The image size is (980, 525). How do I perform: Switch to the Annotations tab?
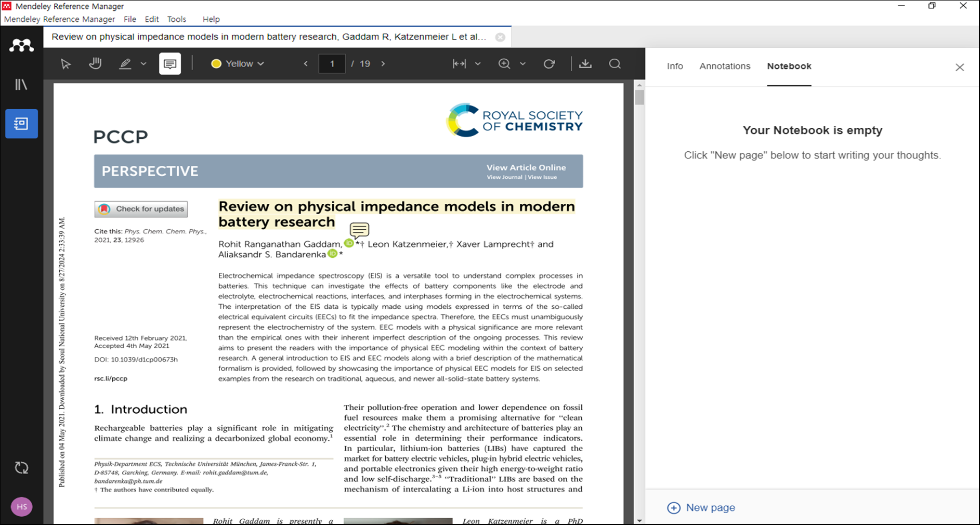[725, 66]
